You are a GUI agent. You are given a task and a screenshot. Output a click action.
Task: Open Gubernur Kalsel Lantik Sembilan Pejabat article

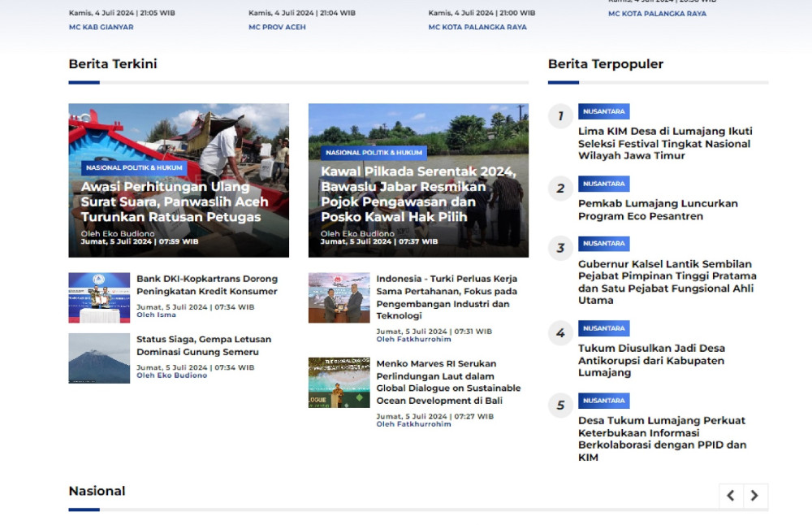click(667, 282)
